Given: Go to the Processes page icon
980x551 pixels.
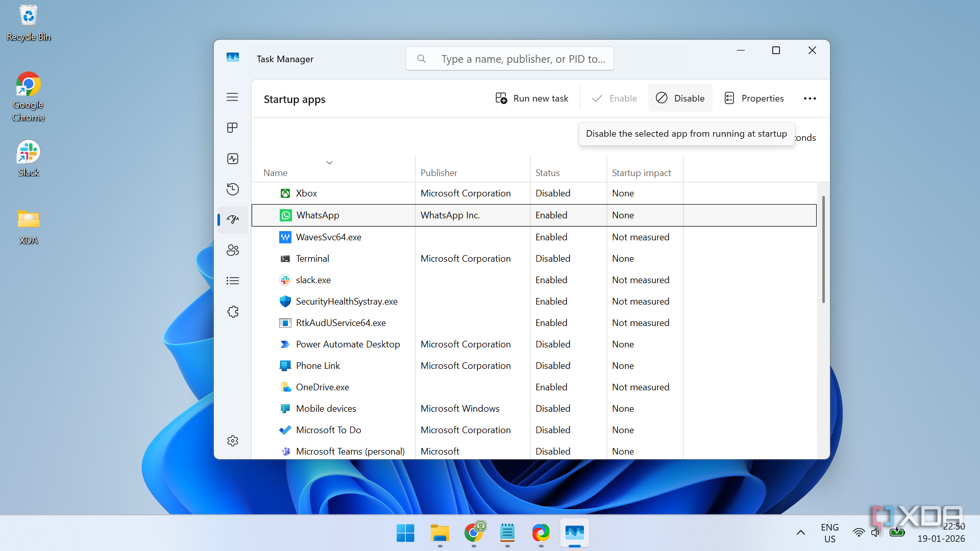Looking at the screenshot, I should pyautogui.click(x=232, y=128).
